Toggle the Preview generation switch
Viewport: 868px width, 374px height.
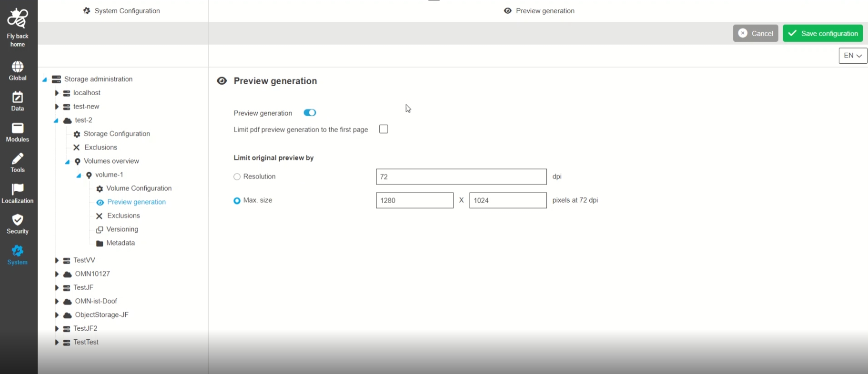point(310,113)
